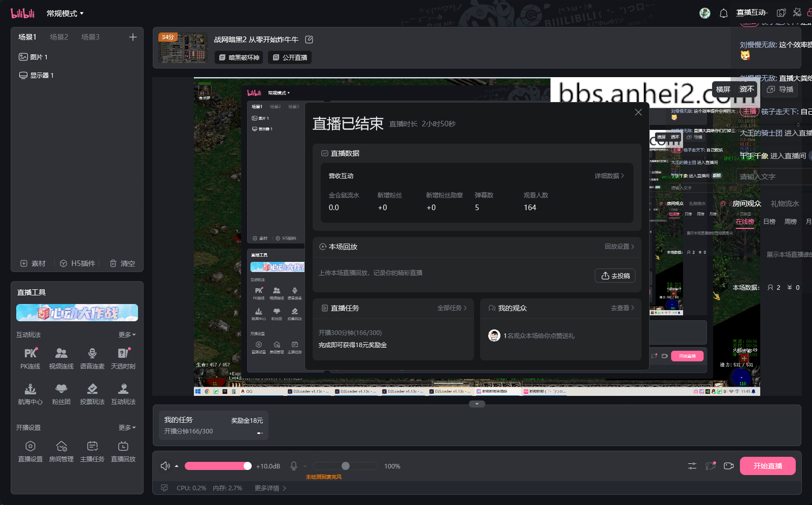Open PK连线 in the interactive tools
The height and width of the screenshot is (505, 812).
30,358
